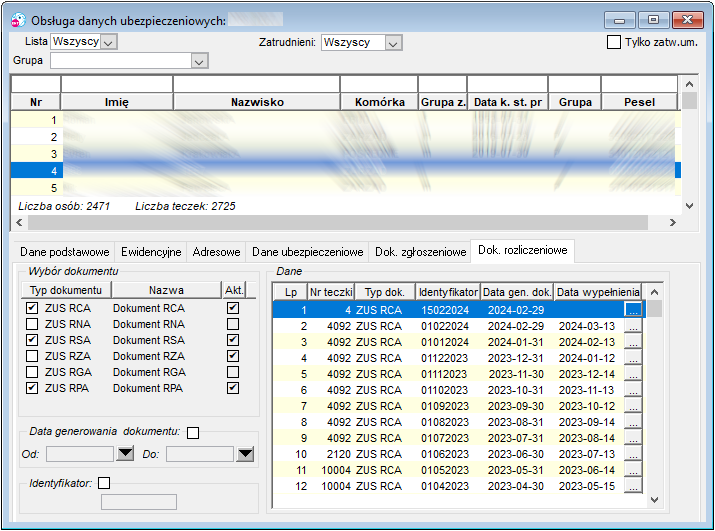Open details button for identifier 15022024 row
This screenshot has height=531, width=715.
click(x=633, y=310)
